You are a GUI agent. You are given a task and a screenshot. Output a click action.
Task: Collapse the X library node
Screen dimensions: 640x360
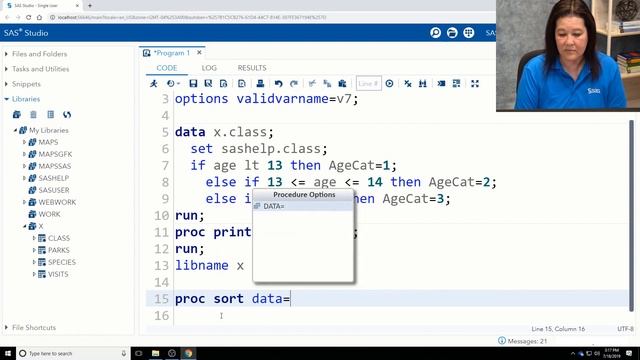[x=24, y=226]
